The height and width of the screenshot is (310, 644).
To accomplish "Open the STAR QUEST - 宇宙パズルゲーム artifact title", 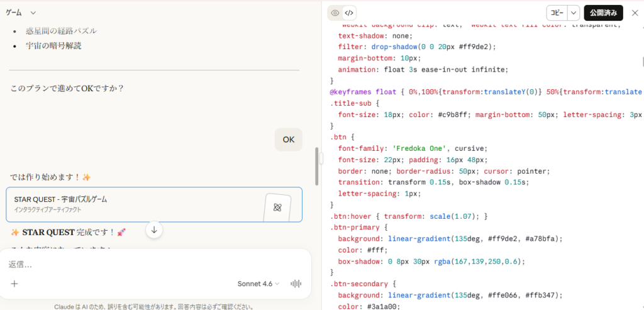I will click(60, 199).
